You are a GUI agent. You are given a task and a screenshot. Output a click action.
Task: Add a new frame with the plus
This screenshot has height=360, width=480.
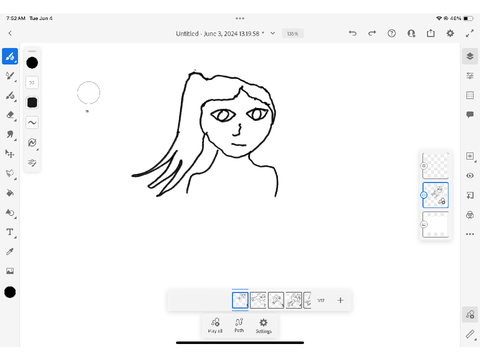pos(340,300)
